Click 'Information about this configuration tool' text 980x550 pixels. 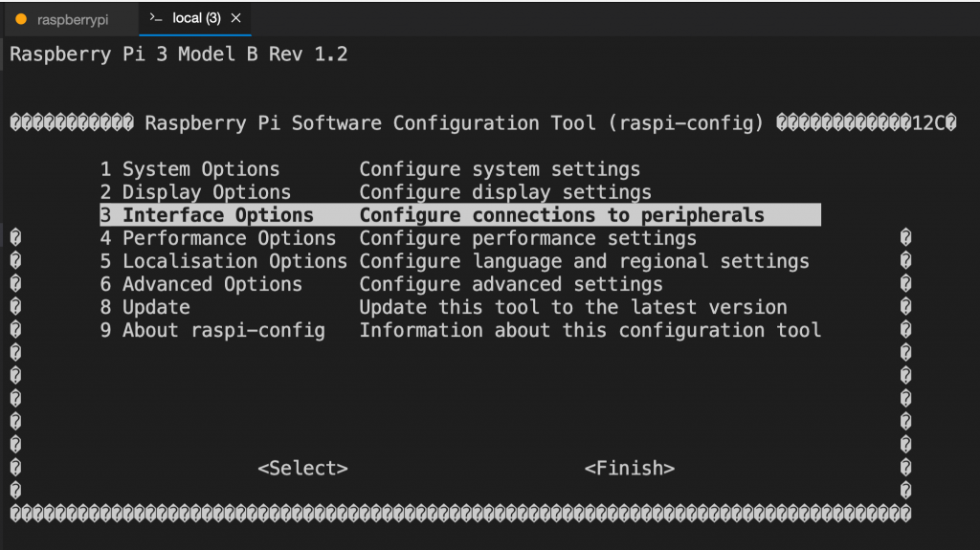(590, 331)
